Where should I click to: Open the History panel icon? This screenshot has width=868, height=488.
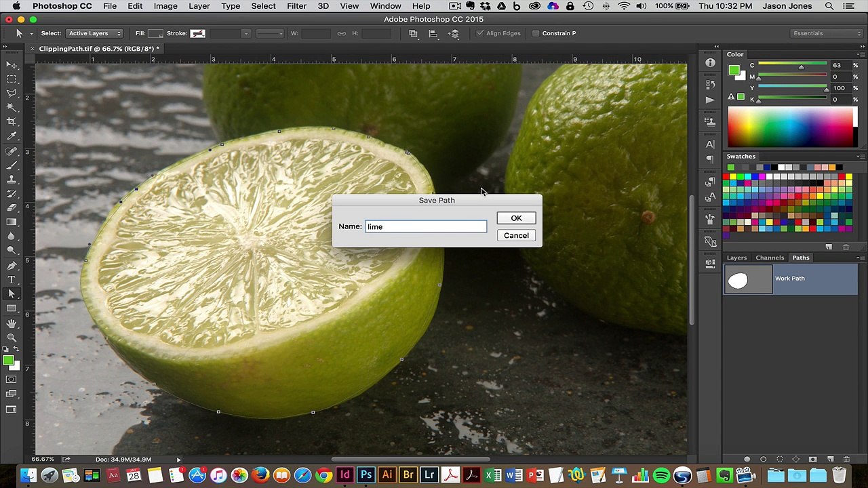pyautogui.click(x=710, y=85)
